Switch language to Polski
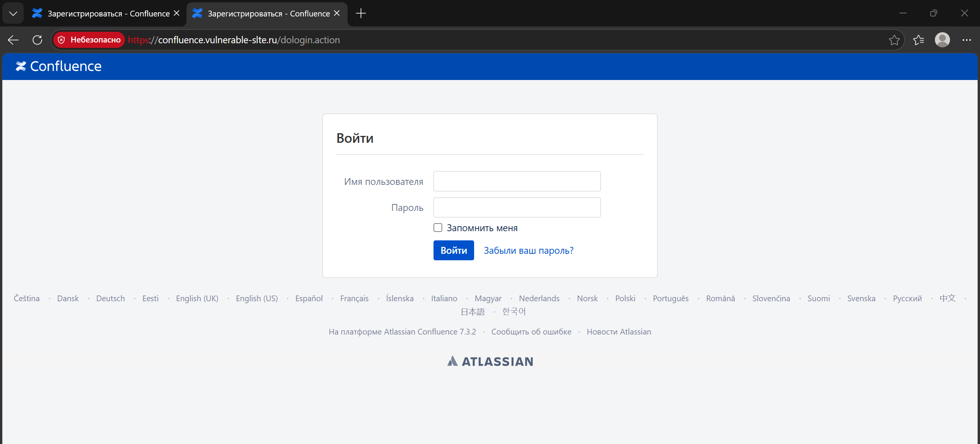 [x=625, y=298]
